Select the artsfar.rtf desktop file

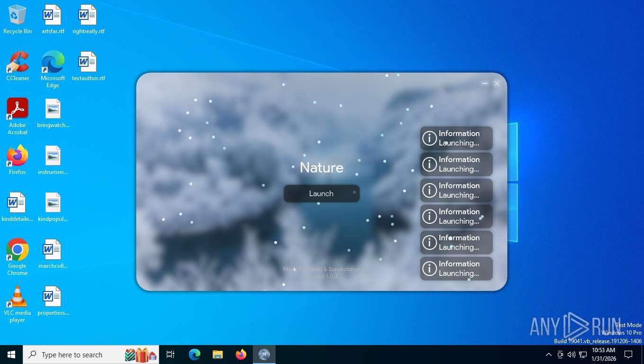pos(53,19)
